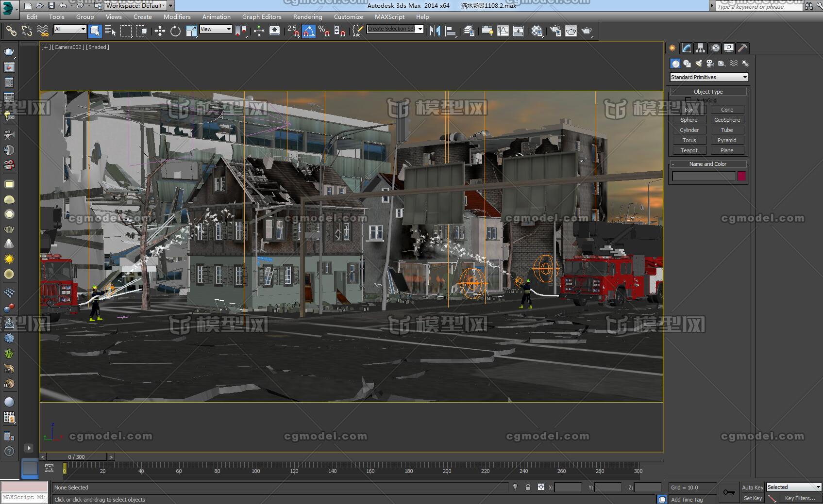Click the Select and Link chain icon
823x504 pixels.
point(11,31)
